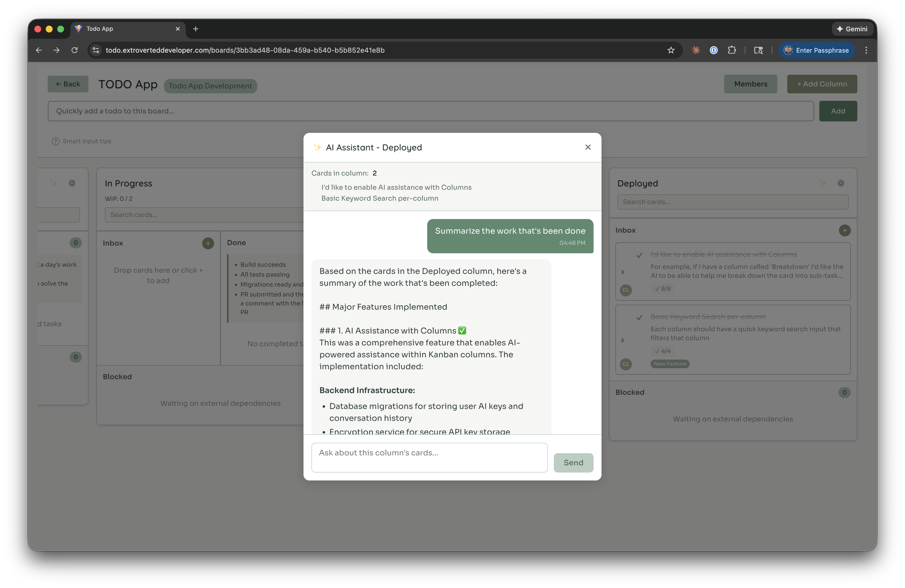Open Smart input tips help

(81, 141)
